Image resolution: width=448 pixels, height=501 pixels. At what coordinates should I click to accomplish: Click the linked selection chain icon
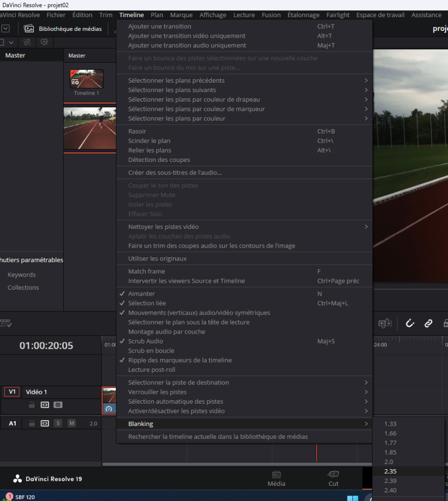pyautogui.click(x=428, y=323)
